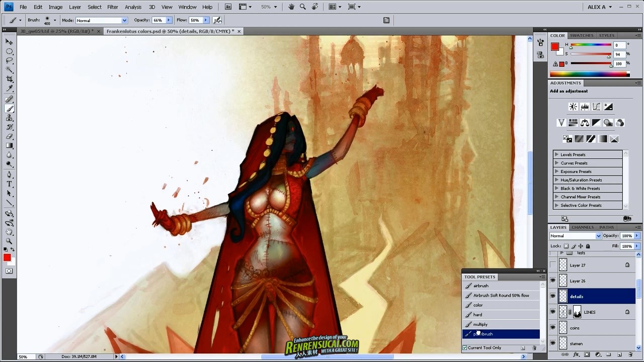The height and width of the screenshot is (362, 644).
Task: Delete layer using trash icon in Layers panel
Action: 630,355
